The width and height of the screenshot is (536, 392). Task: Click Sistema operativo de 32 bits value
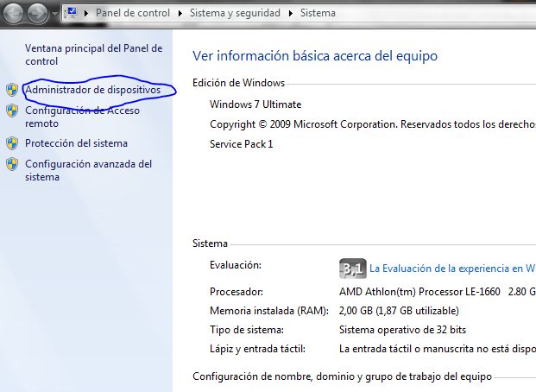[402, 330]
